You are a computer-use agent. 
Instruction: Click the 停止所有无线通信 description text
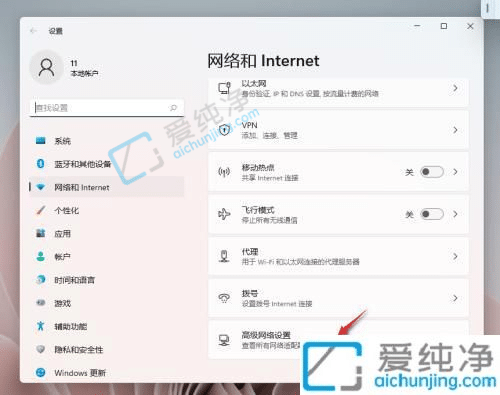pos(269,220)
